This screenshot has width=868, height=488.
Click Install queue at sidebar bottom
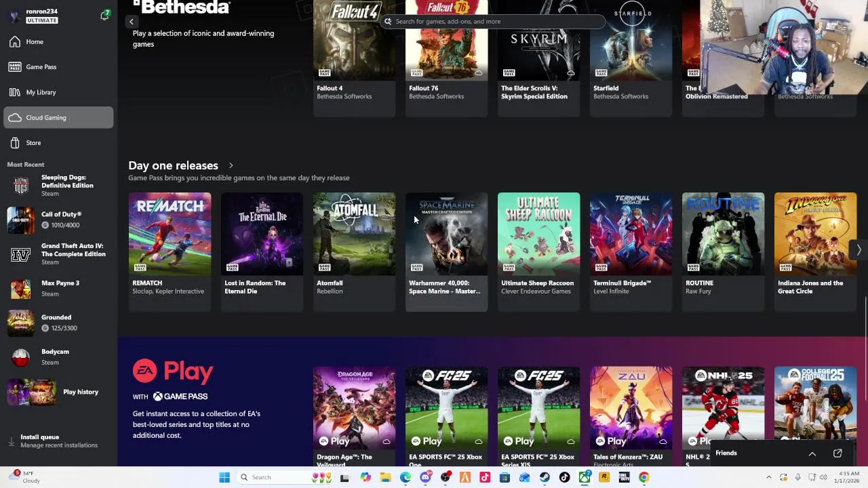pyautogui.click(x=58, y=441)
